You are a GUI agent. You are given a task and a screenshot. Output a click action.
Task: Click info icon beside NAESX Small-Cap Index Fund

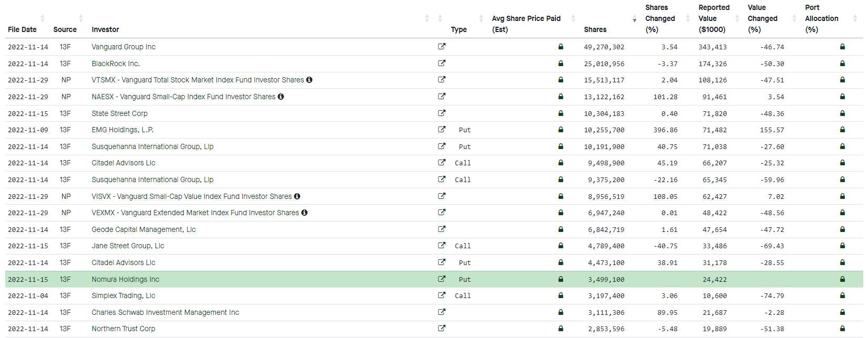click(281, 97)
